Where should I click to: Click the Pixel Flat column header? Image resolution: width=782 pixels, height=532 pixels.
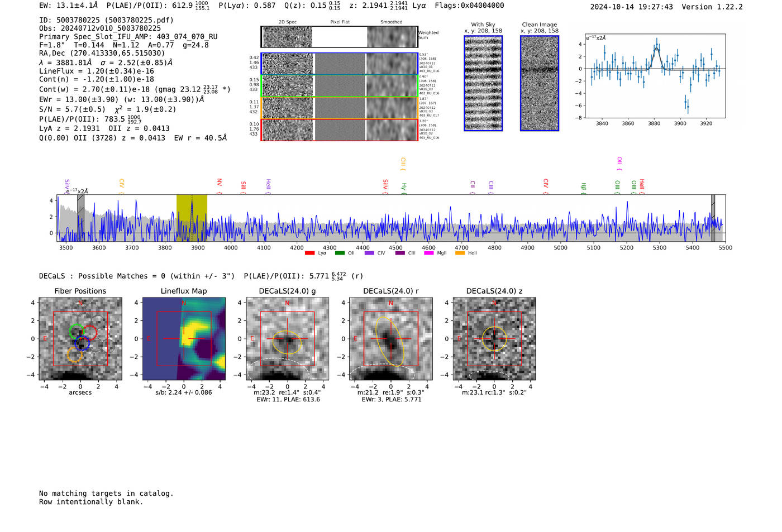pos(340,22)
